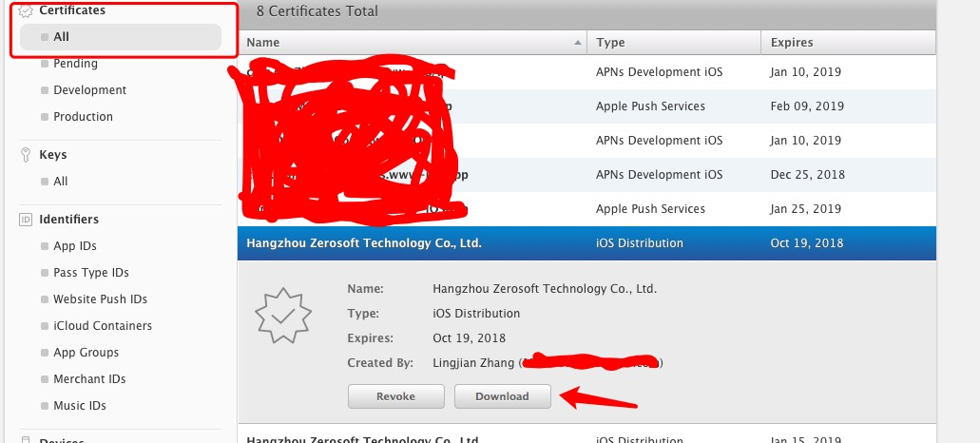Click Oct 19, 2018 in highlighted row
Screen dimensions: 980x443
pos(807,243)
